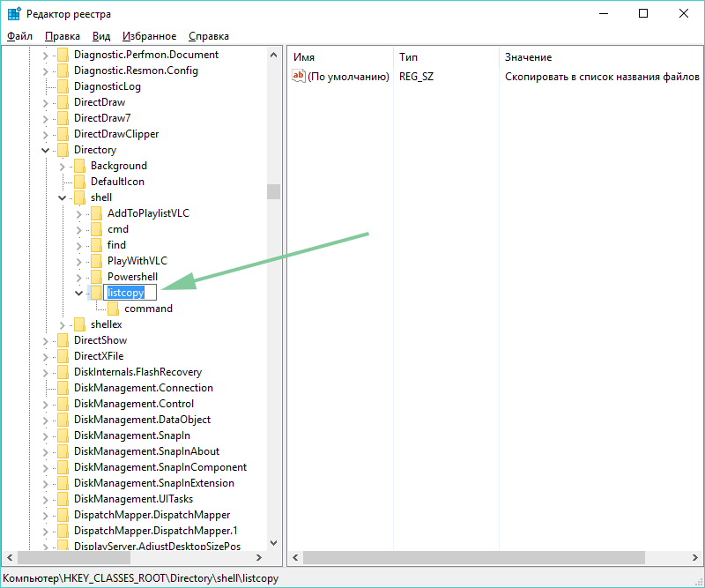Click the AddToPlaylistVLC folder icon
This screenshot has height=588, width=705.
[x=96, y=213]
